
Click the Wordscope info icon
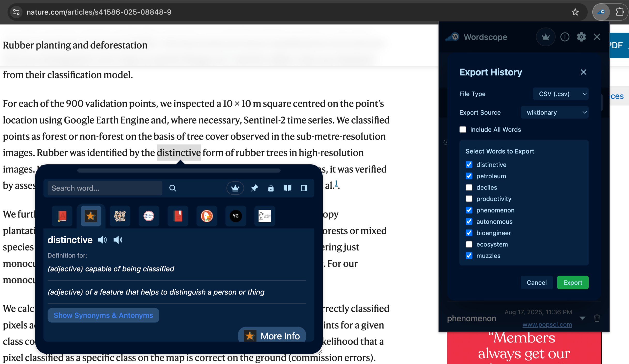(565, 37)
